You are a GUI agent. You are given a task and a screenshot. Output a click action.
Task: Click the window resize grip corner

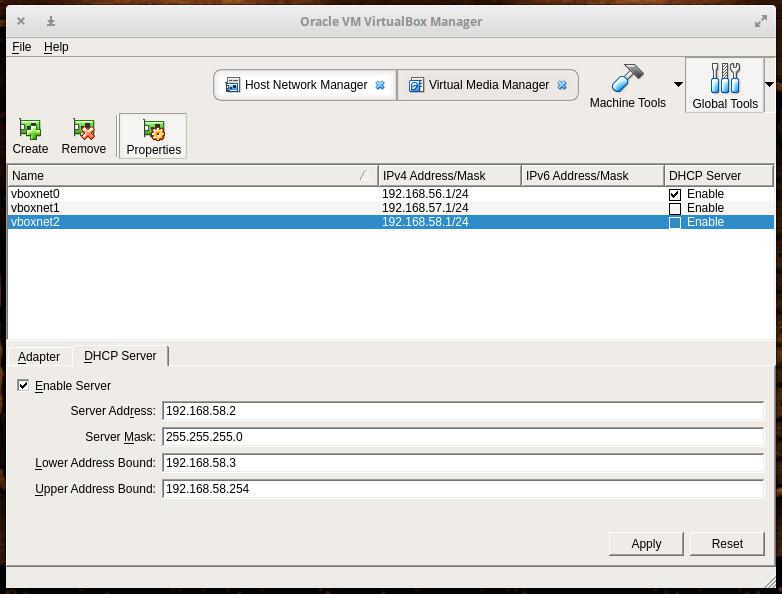[x=770, y=582]
